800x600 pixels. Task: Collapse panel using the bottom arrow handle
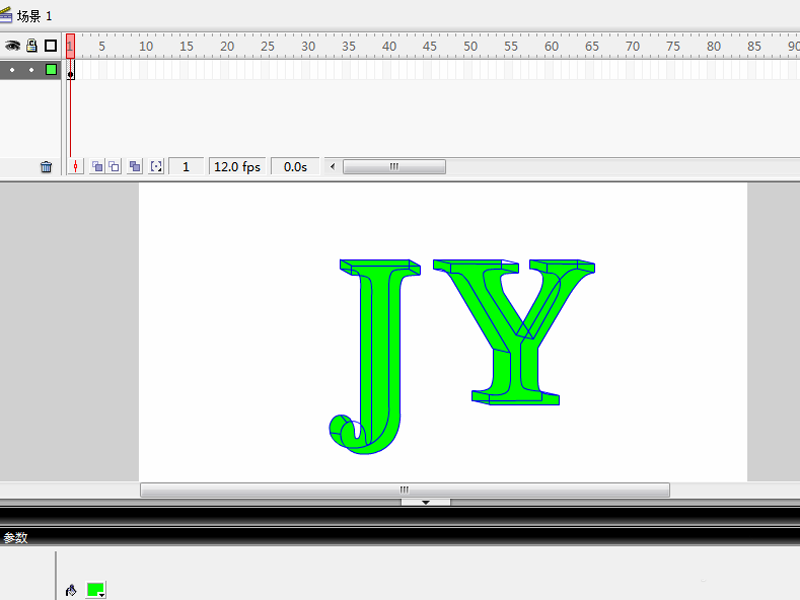pyautogui.click(x=426, y=503)
